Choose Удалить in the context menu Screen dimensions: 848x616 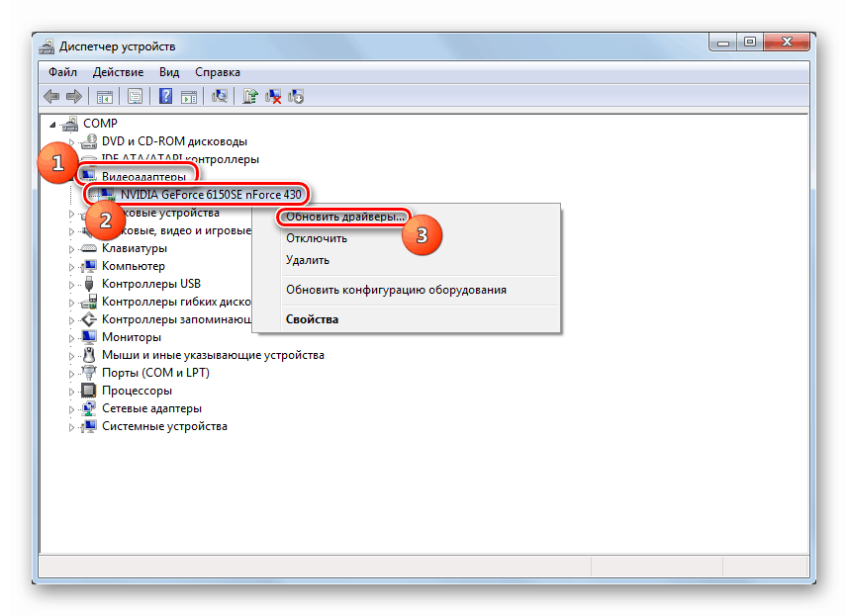click(x=307, y=260)
